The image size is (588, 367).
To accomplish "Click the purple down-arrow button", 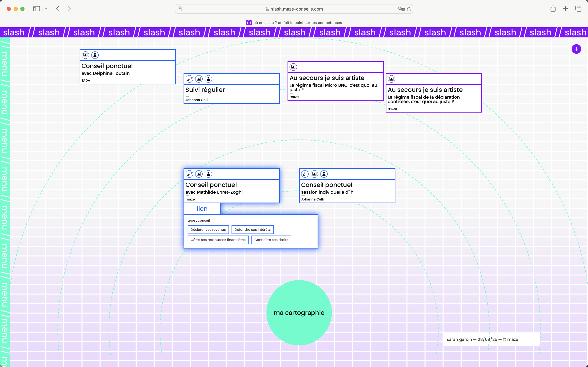I will click(x=576, y=49).
